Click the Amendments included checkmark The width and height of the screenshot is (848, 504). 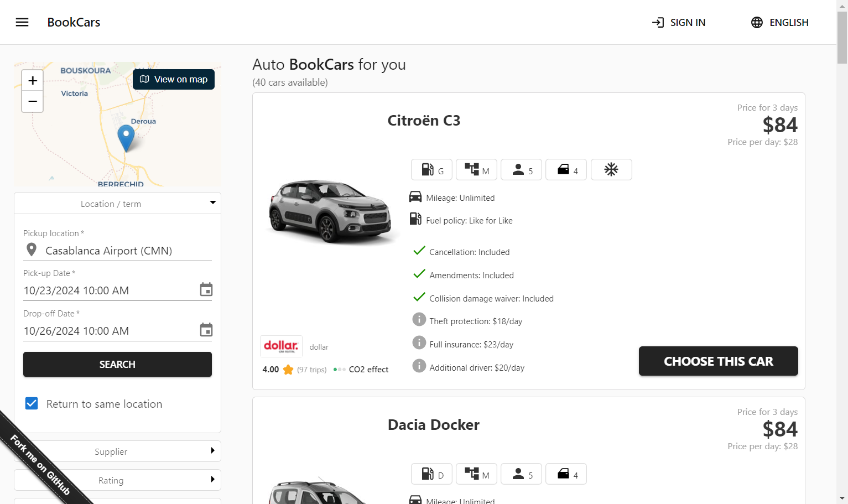click(x=419, y=274)
